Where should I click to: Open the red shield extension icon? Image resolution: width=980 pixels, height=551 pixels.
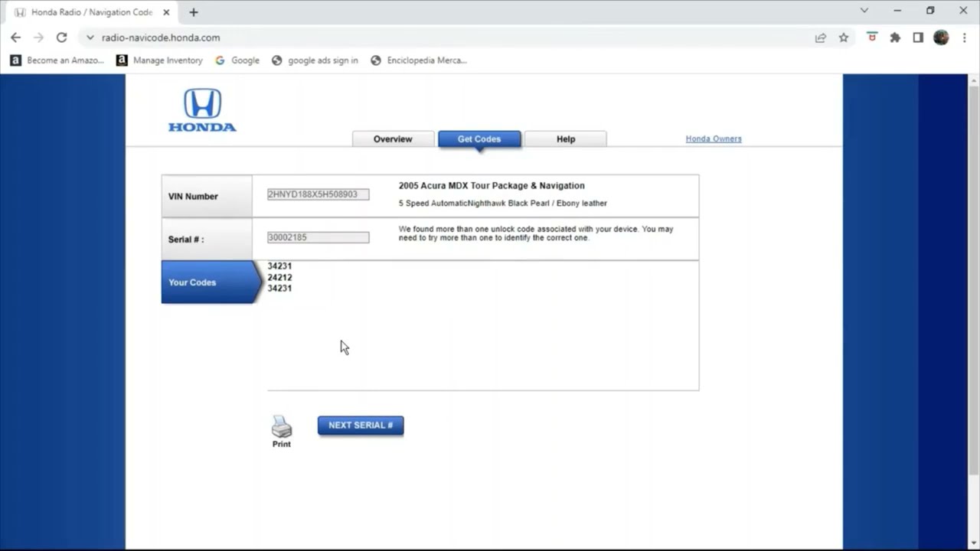click(872, 37)
